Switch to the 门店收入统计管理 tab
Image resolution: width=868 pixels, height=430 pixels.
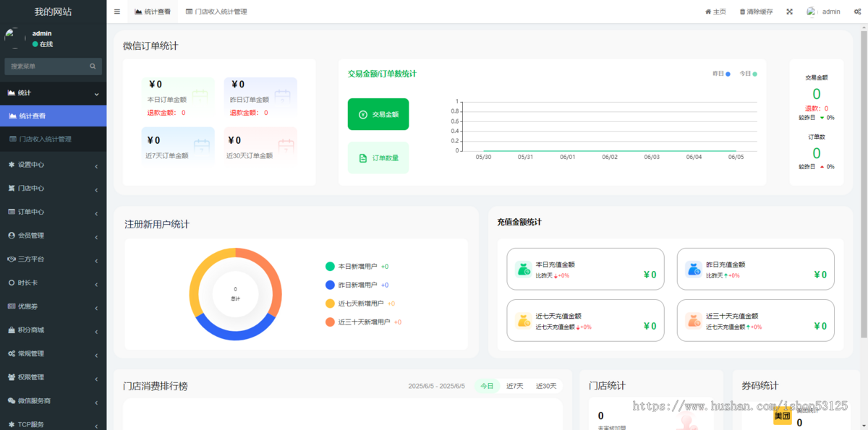pos(216,12)
